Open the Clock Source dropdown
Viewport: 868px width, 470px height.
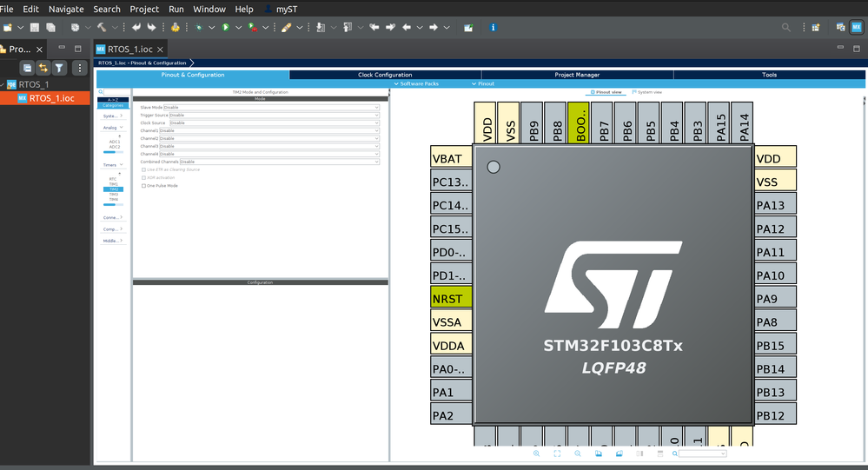pyautogui.click(x=274, y=122)
